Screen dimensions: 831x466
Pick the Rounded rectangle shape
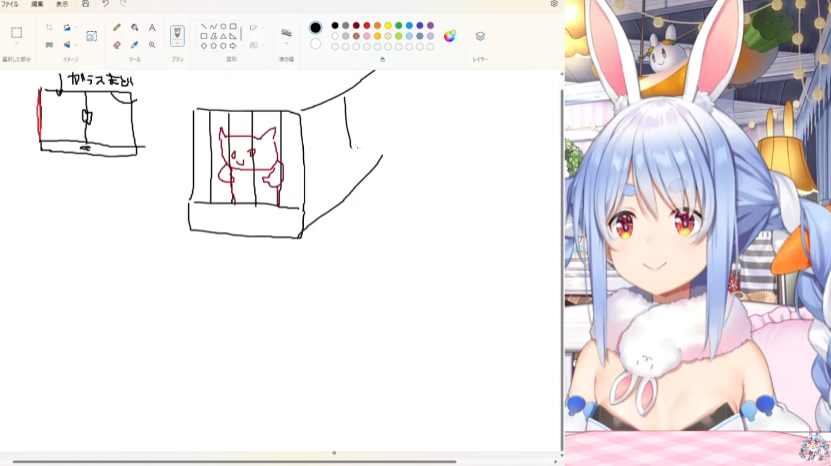click(x=204, y=36)
